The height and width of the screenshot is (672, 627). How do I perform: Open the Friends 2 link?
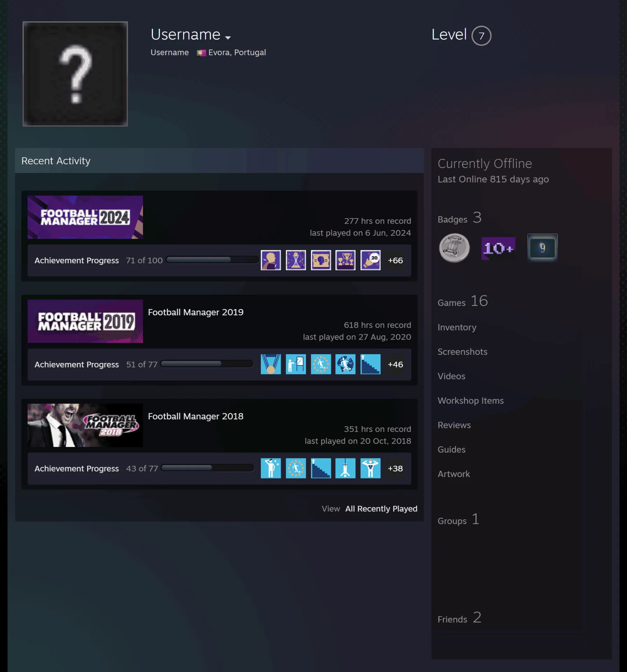(460, 618)
